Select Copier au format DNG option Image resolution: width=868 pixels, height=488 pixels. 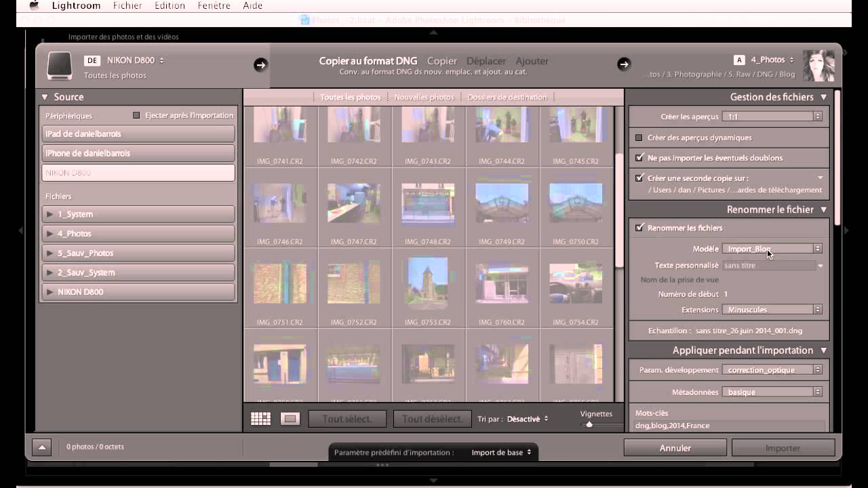click(x=368, y=61)
